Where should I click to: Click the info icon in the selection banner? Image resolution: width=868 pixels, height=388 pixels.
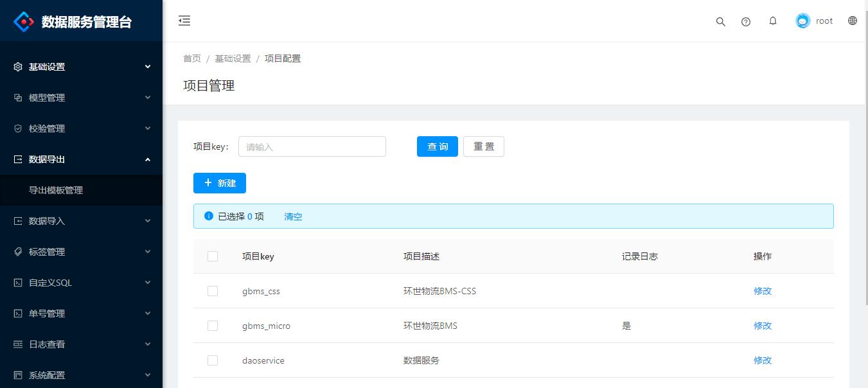(x=208, y=216)
